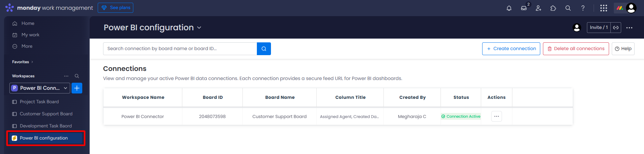Open the nine-dot products switcher
The width and height of the screenshot is (644, 154).
pos(604,8)
